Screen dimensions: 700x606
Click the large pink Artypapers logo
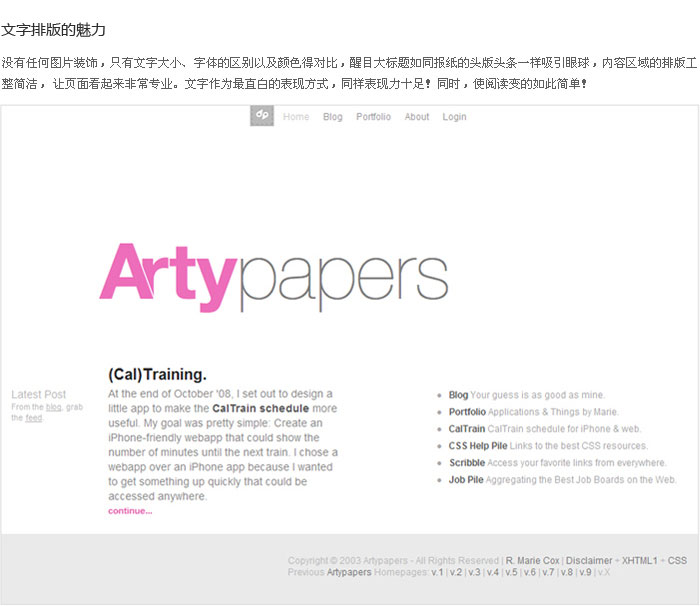(x=273, y=277)
